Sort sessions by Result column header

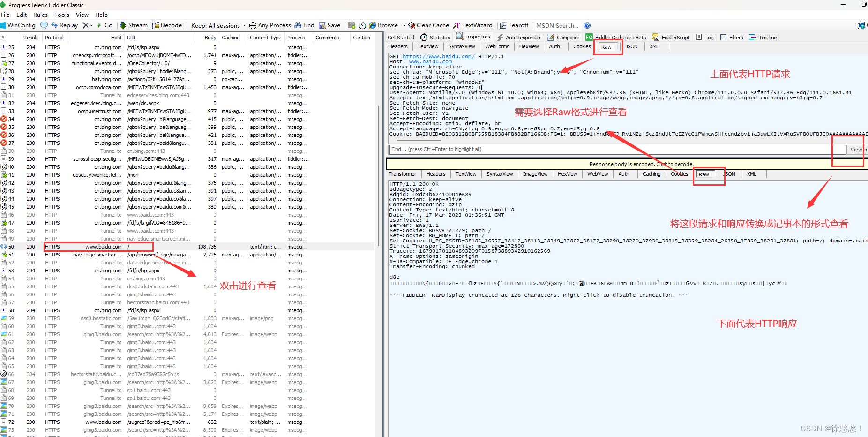click(x=30, y=38)
